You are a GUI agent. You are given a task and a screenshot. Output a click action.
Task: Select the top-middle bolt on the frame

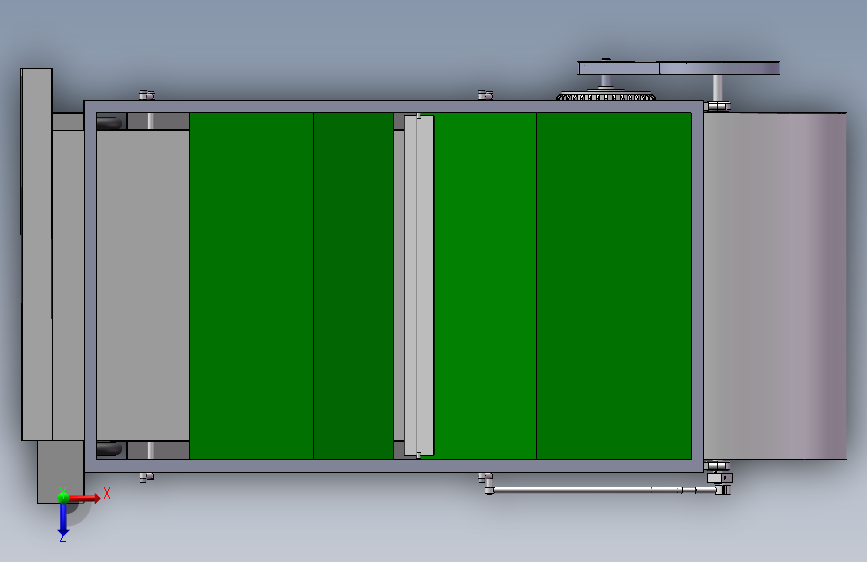click(x=485, y=95)
